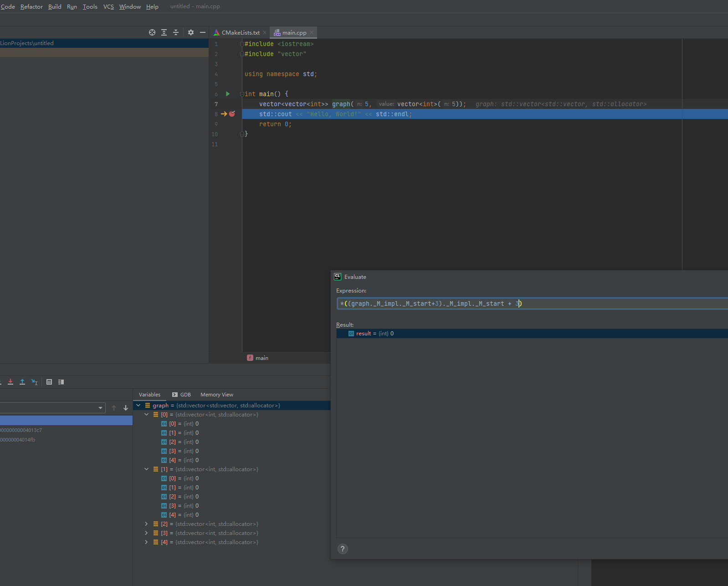Viewport: 728px width, 586px height.
Task: Open the Help menu
Action: coord(152,6)
